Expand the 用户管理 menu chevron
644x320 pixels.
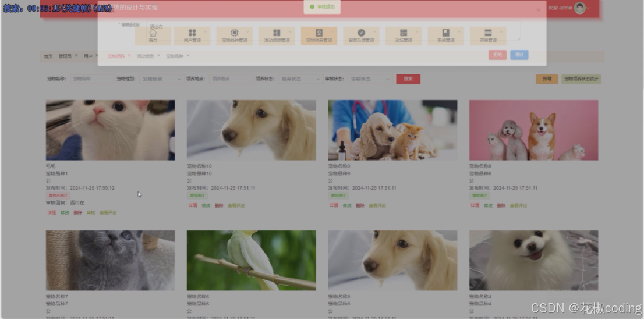click(206, 31)
